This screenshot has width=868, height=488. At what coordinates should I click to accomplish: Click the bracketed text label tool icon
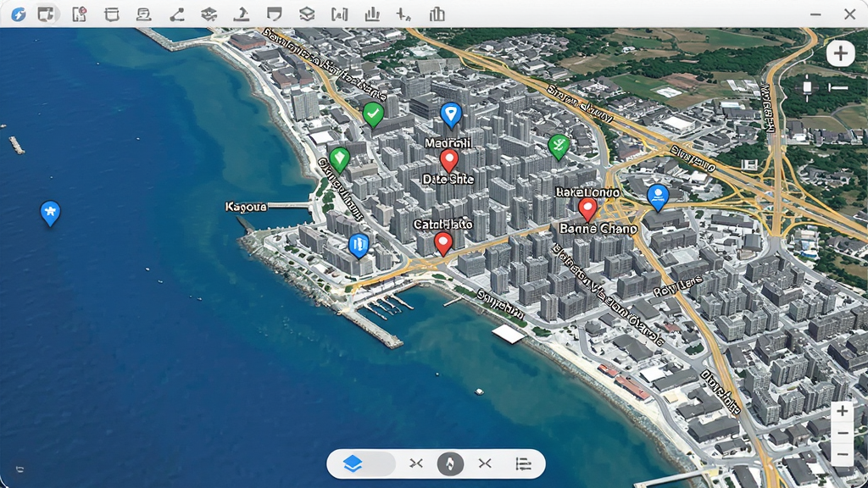(339, 14)
